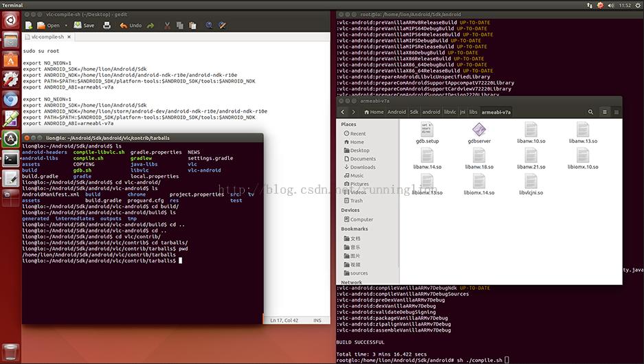
Task: Select the libanw.14.so file
Action: [x=427, y=159]
